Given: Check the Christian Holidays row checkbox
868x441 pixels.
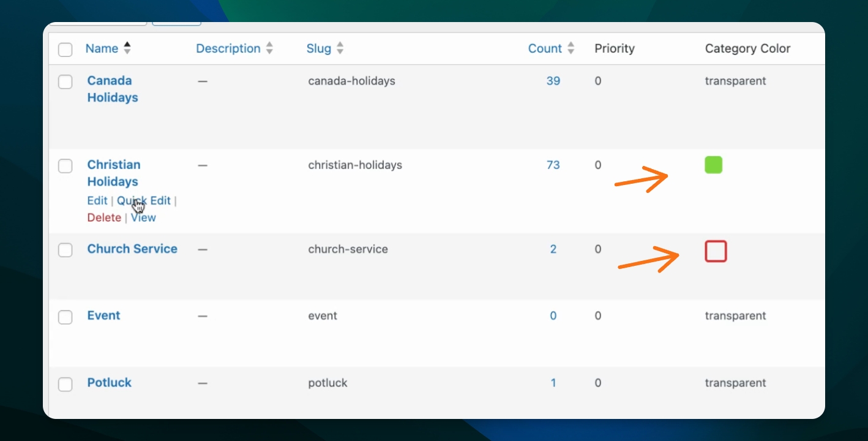Looking at the screenshot, I should click(65, 165).
